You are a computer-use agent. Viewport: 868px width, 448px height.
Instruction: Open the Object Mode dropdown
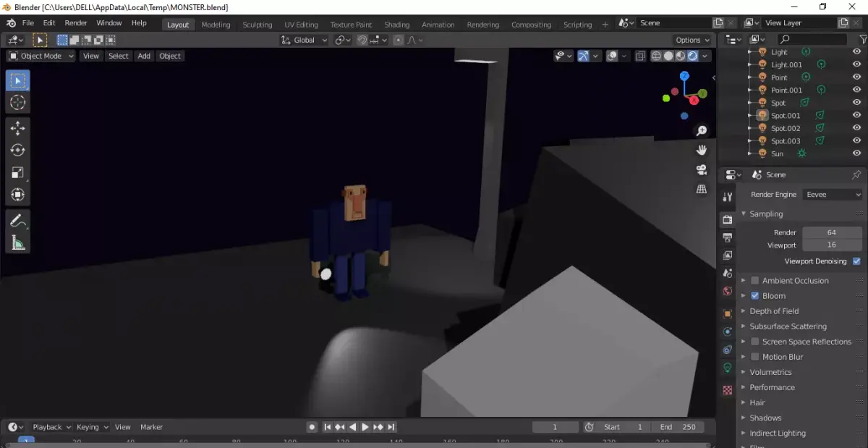(x=41, y=56)
